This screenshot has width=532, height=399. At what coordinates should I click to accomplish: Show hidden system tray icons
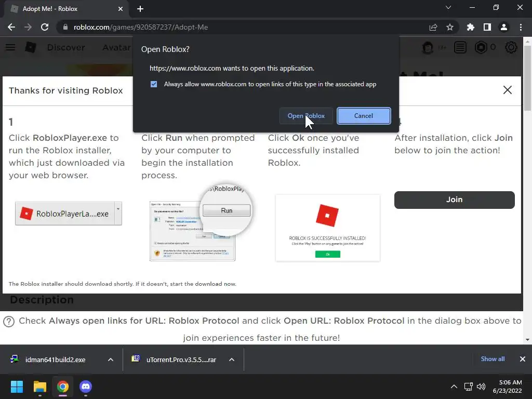454,387
